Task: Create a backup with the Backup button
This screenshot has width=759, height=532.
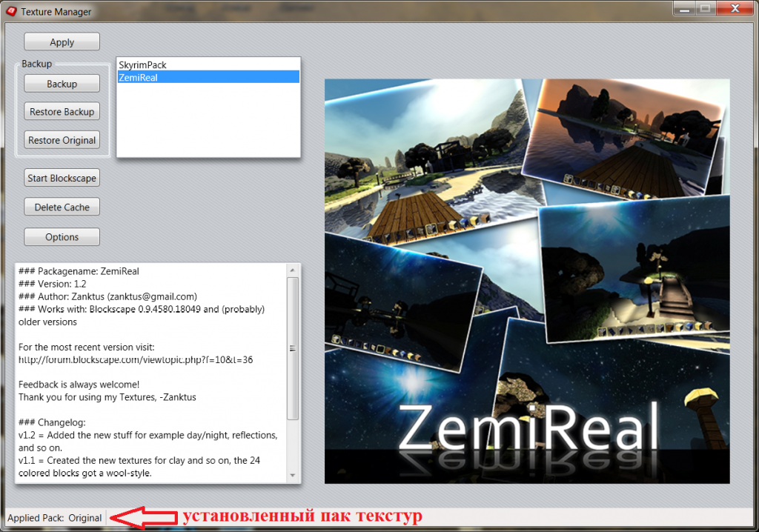Action: tap(62, 84)
